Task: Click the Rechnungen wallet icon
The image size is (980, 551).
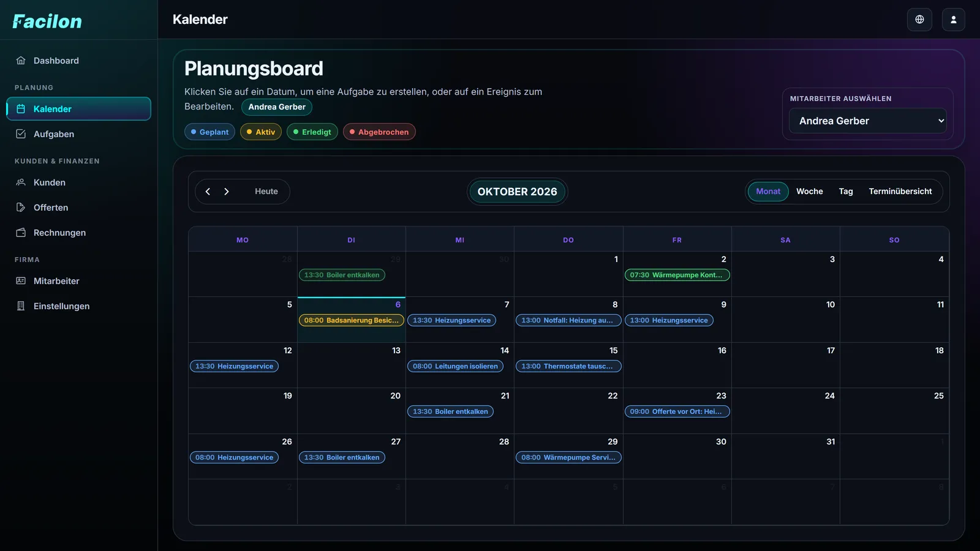Action: (x=21, y=233)
